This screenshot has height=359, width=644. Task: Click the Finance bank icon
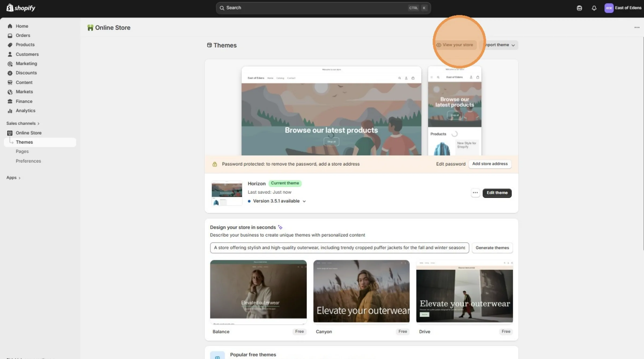[x=10, y=101]
